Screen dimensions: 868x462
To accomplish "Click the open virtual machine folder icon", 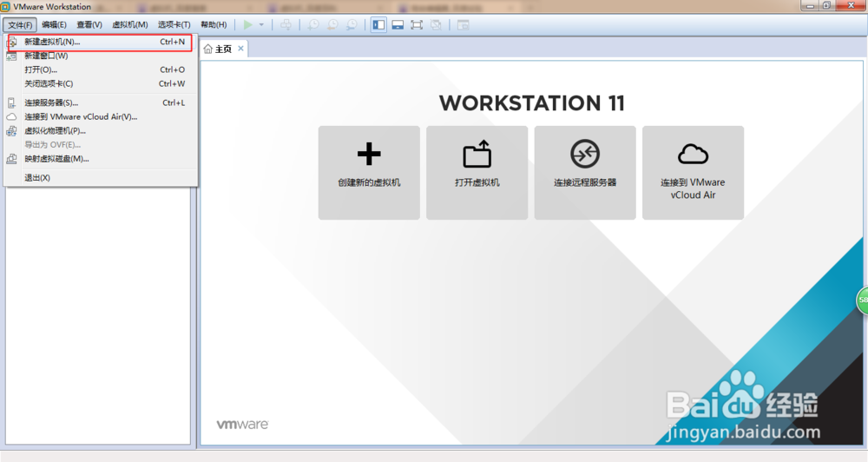I will (477, 154).
